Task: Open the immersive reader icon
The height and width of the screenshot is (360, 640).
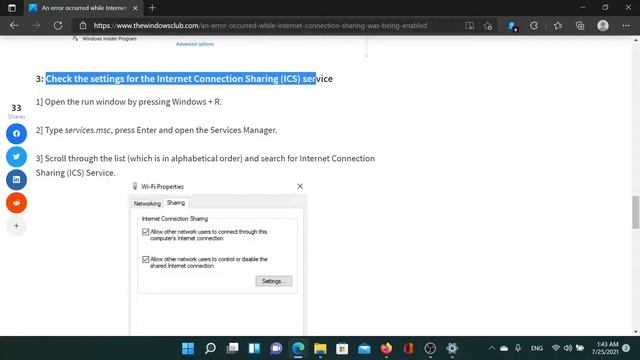Action: (469, 26)
